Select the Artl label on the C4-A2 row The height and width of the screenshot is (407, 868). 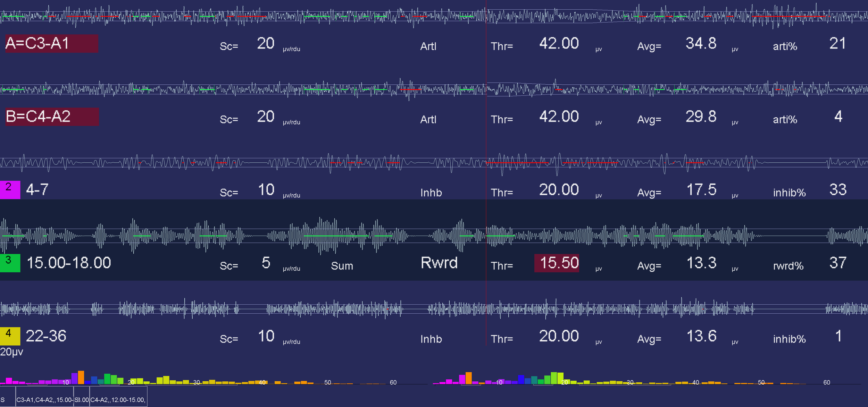428,119
